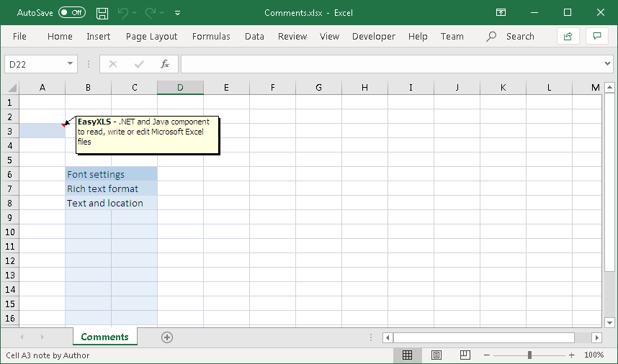Open the Comments speech bubble icon
This screenshot has height=364, width=618.
(596, 36)
